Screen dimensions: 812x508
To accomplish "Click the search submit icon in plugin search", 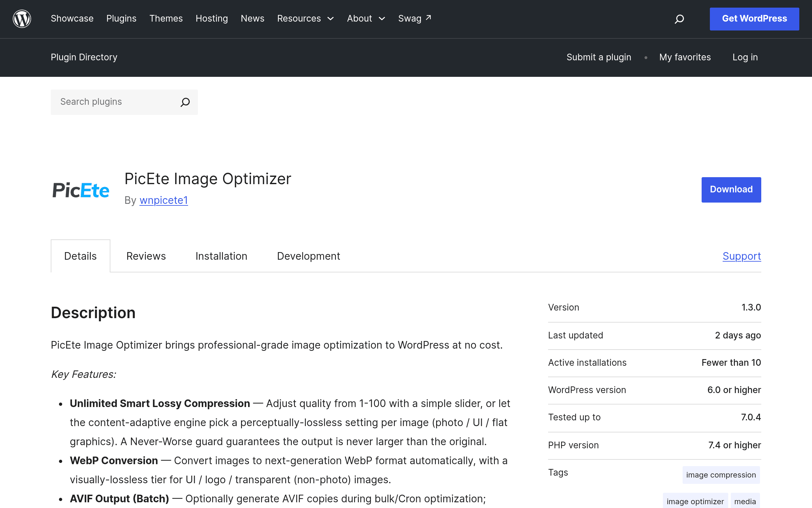I will click(x=185, y=102).
